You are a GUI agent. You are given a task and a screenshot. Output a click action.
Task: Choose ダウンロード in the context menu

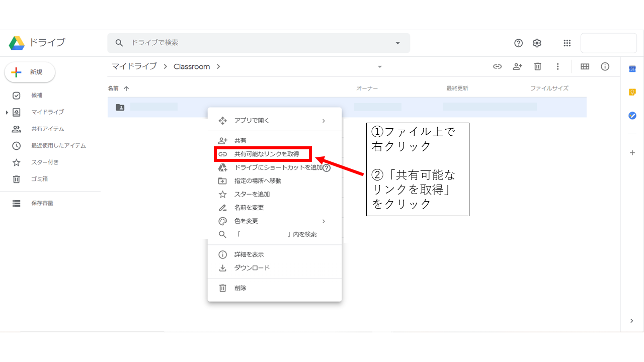tap(252, 268)
